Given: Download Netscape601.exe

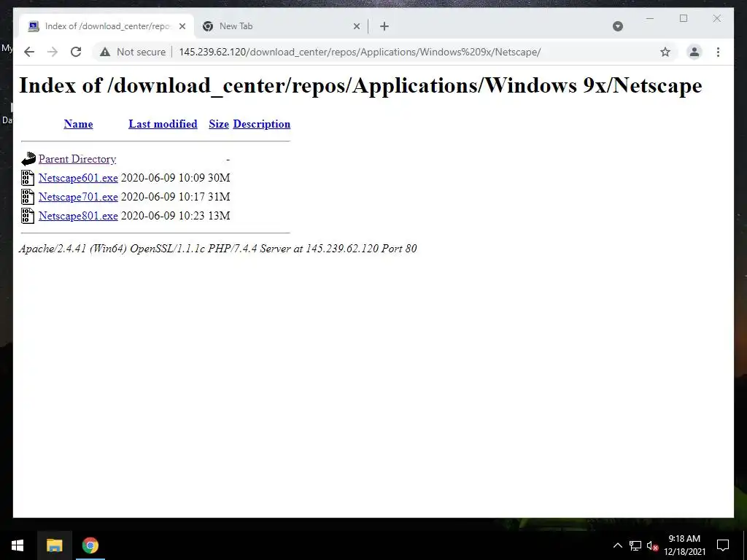Looking at the screenshot, I should pos(78,178).
